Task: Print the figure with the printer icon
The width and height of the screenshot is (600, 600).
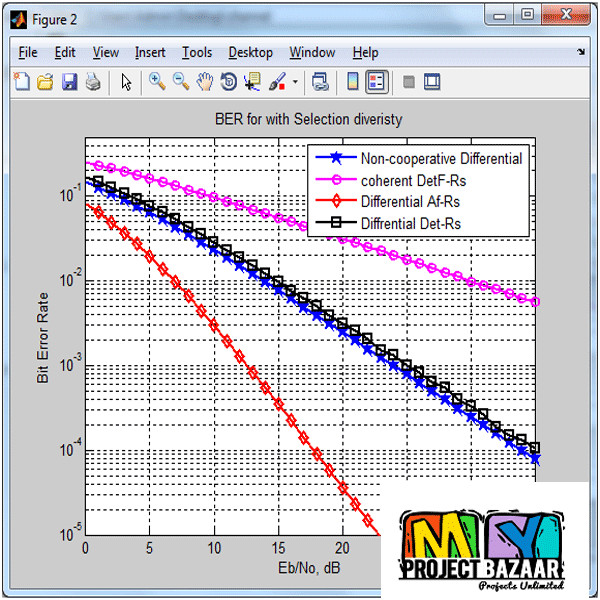Action: 92,82
